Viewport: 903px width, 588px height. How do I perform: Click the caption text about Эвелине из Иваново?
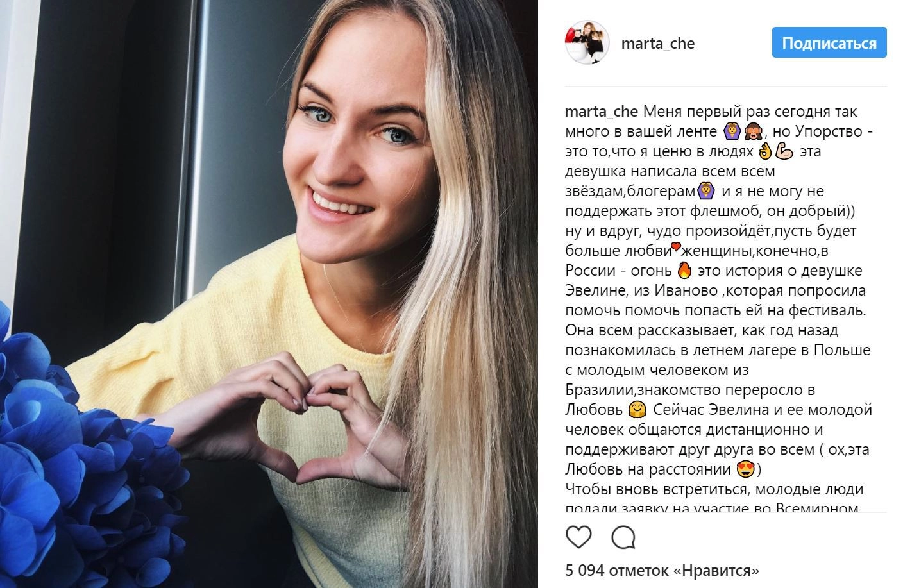[x=714, y=290]
